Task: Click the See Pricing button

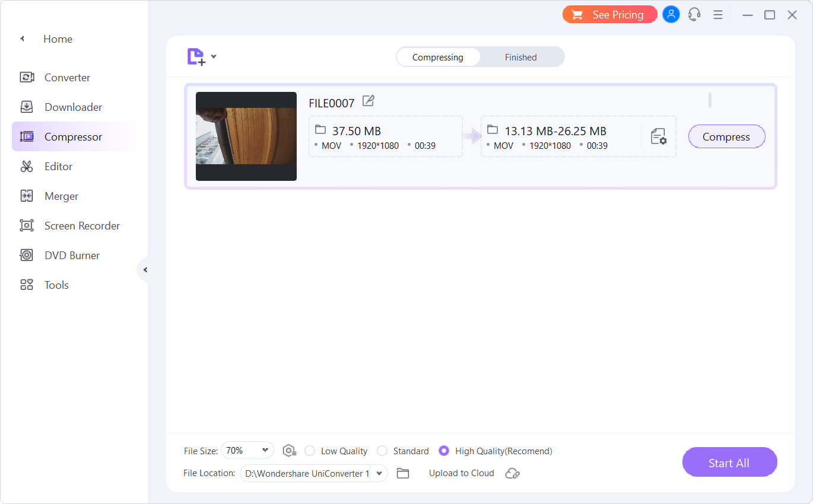Action: [x=609, y=15]
